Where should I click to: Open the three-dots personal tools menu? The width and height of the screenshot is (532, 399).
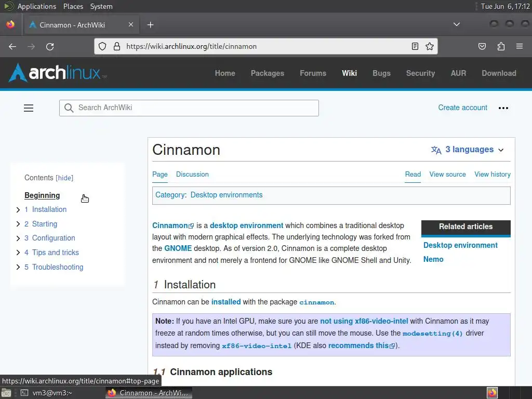pyautogui.click(x=503, y=108)
